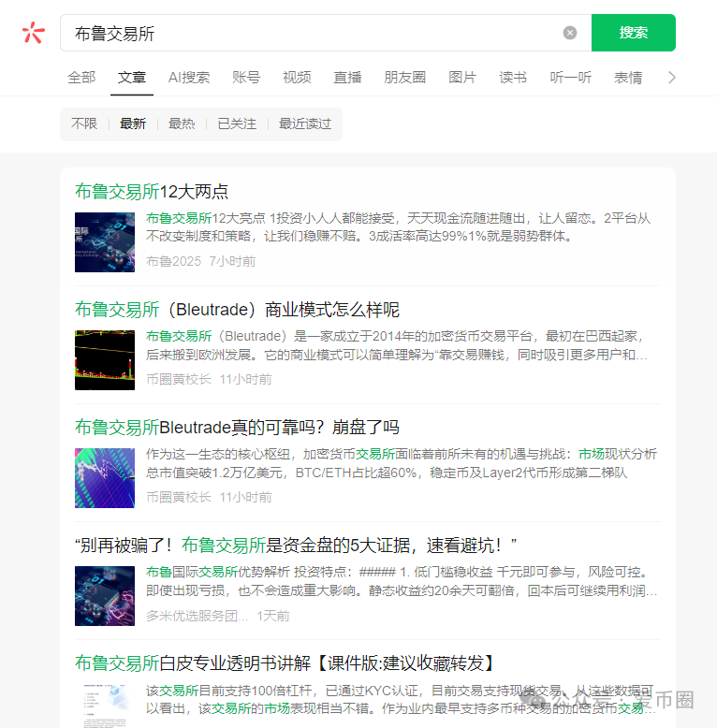Click the snippet starting 布鲁交易所（Bleutrade）是一家成立于2014年
717x728 pixels.
tap(397, 345)
